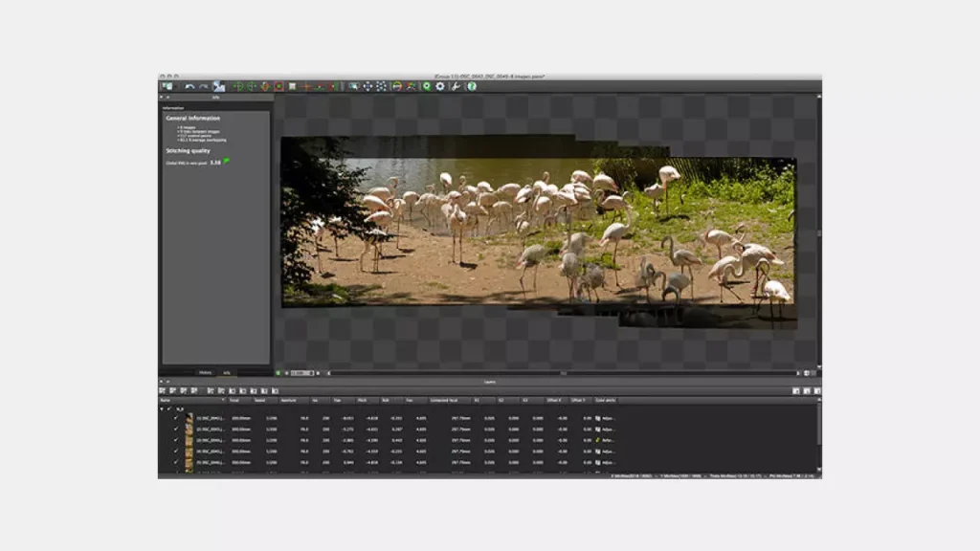Switch to the History tab

pyautogui.click(x=205, y=372)
